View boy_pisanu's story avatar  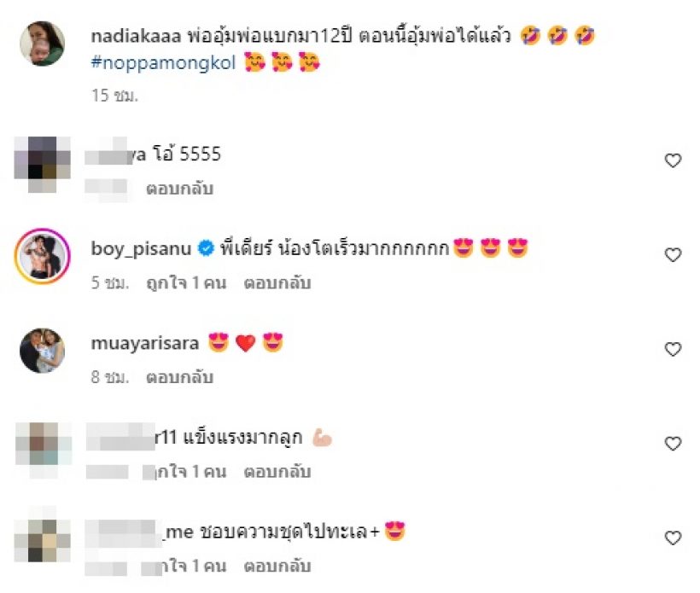[43, 256]
